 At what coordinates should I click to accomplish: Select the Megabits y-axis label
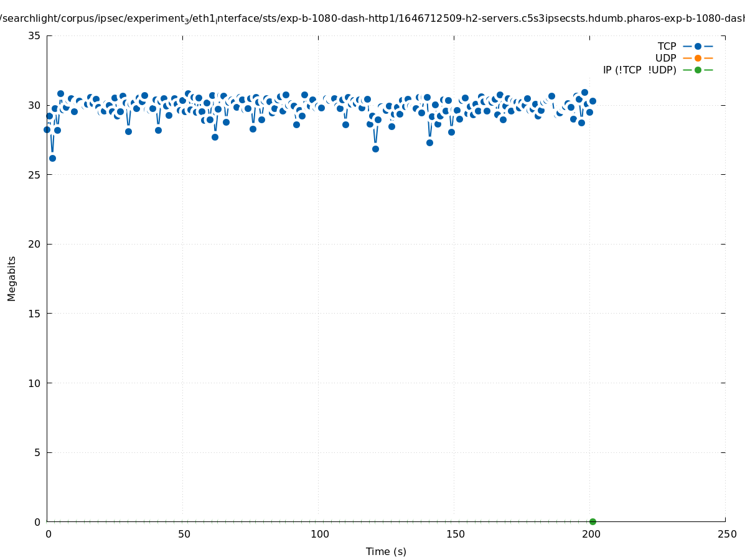click(12, 278)
